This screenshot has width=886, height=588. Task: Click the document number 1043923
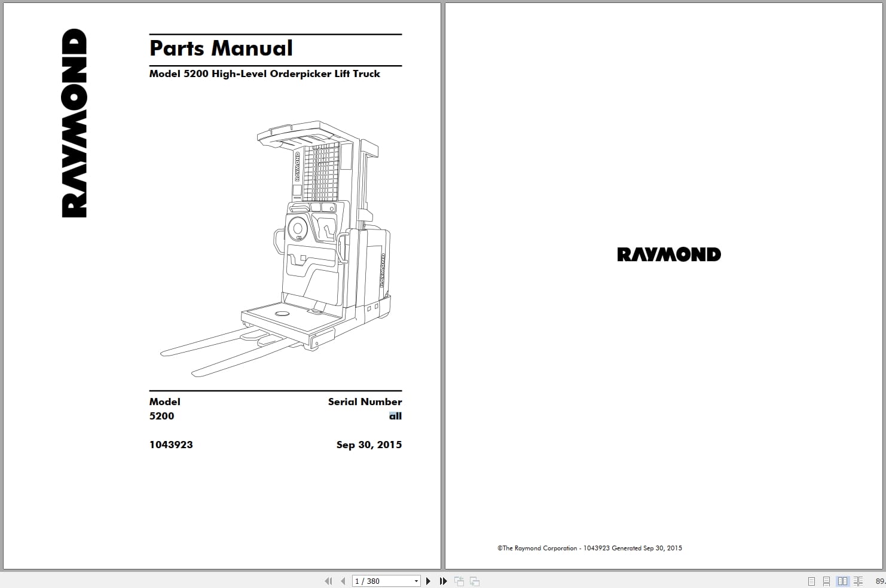171,445
